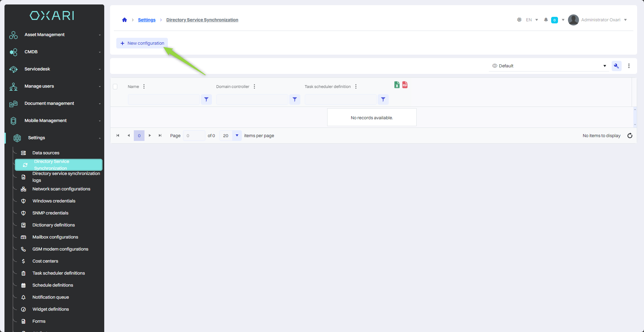The height and width of the screenshot is (332, 644).
Task: Open the items per page dropdown
Action: [x=237, y=136]
